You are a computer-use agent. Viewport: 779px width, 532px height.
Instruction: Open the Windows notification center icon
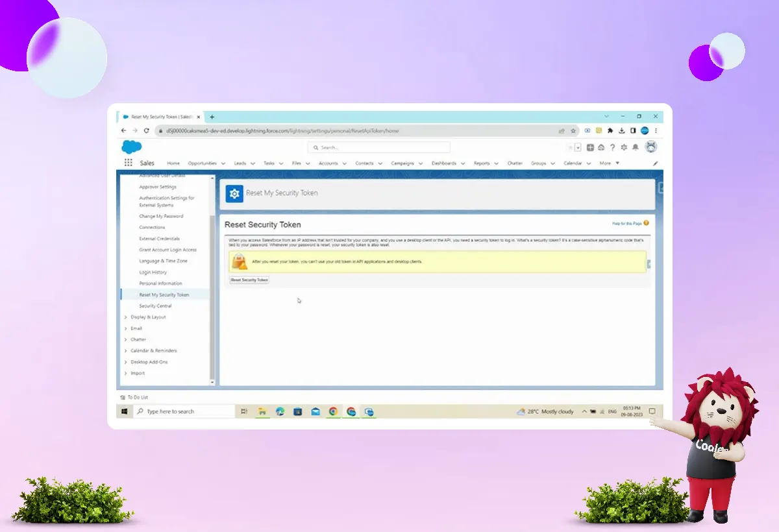coord(652,411)
